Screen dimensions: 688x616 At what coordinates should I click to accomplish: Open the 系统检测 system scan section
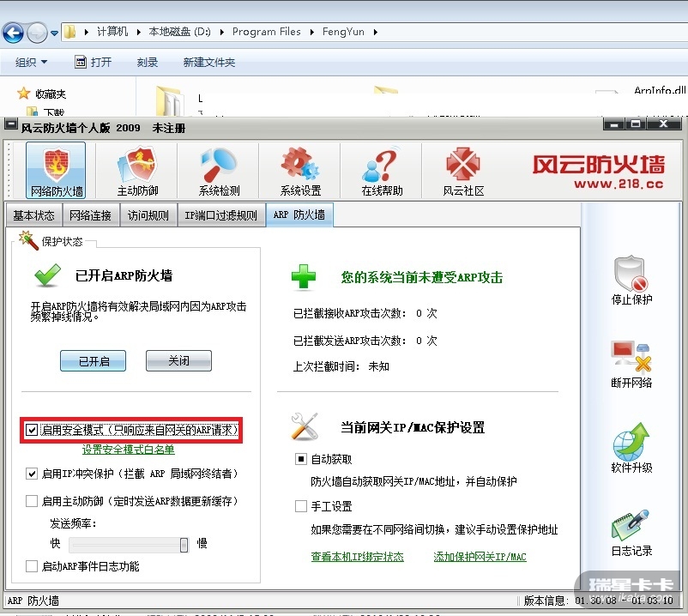(219, 170)
